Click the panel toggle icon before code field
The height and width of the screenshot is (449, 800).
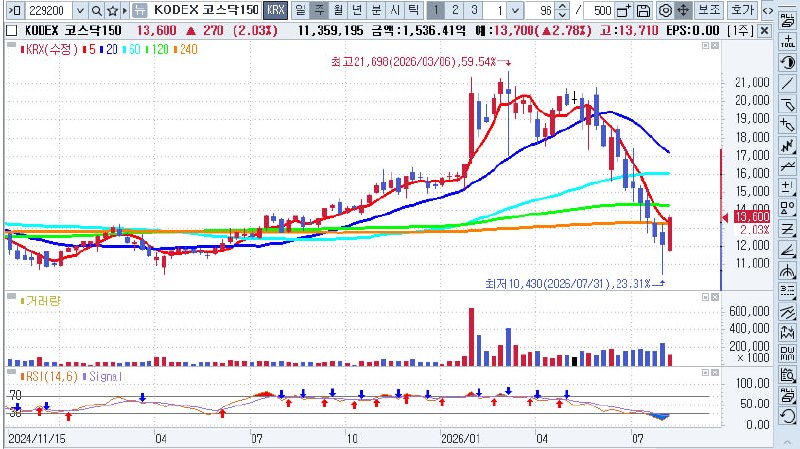click(14, 10)
